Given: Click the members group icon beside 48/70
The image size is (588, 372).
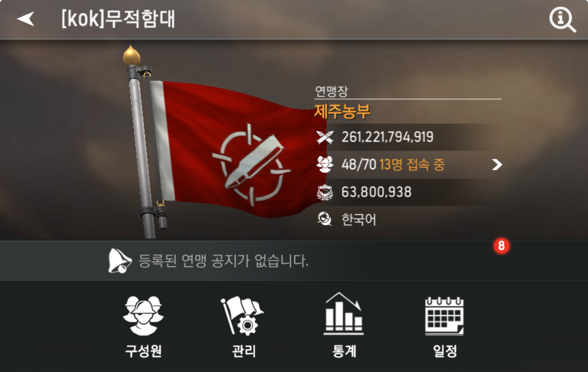Looking at the screenshot, I should click(325, 164).
